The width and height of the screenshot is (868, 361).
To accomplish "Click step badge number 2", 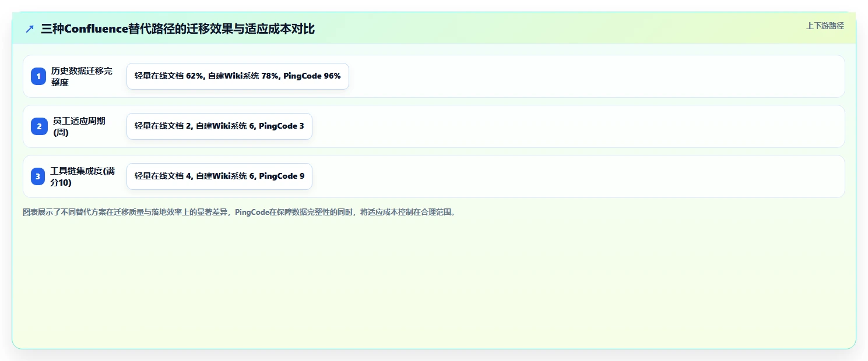I will point(38,126).
